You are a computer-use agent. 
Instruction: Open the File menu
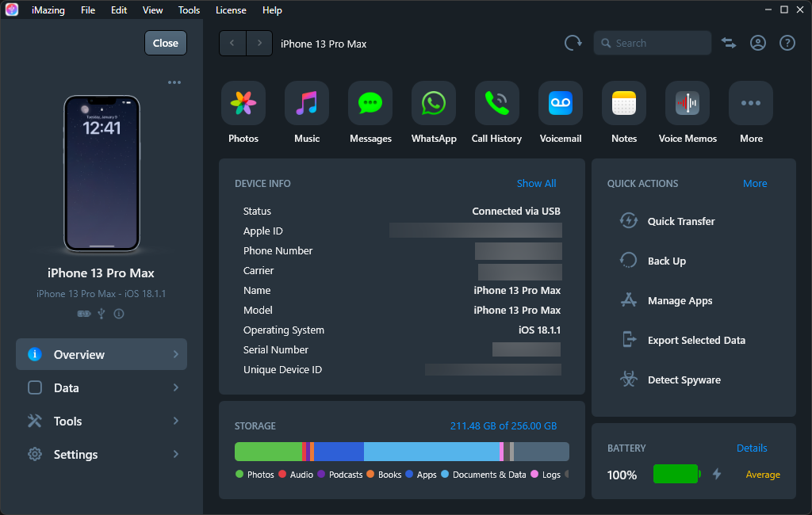click(88, 10)
